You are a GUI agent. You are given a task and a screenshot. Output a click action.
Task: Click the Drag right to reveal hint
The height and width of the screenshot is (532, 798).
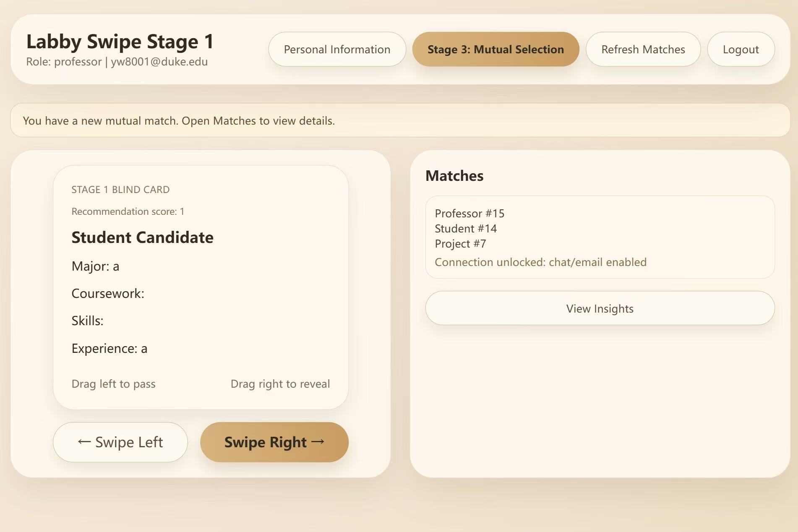[280, 383]
